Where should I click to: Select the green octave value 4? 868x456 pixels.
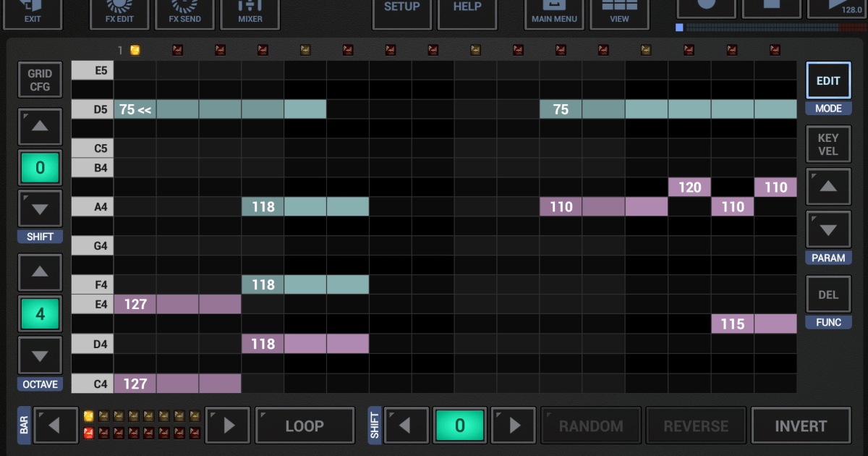point(40,314)
